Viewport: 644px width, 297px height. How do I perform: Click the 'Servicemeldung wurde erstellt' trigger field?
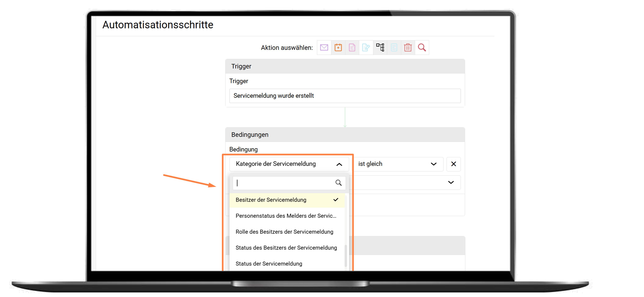tap(345, 96)
